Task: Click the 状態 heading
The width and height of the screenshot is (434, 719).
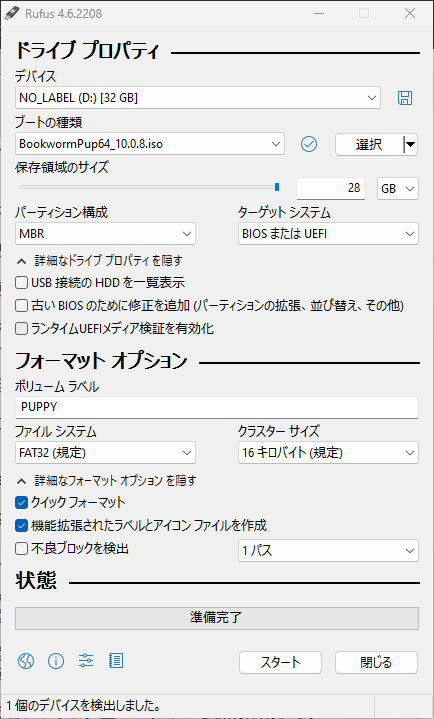Action: click(x=36, y=581)
